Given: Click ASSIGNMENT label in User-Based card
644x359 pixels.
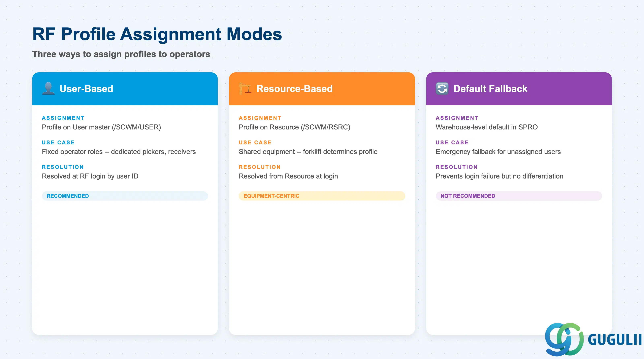Looking at the screenshot, I should coord(63,118).
